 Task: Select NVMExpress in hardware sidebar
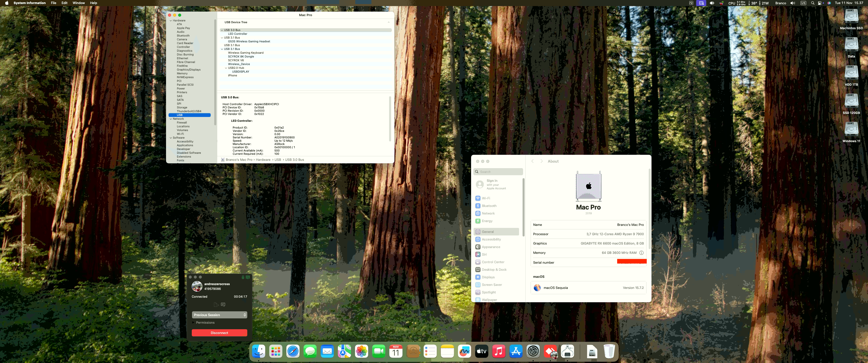tap(185, 77)
